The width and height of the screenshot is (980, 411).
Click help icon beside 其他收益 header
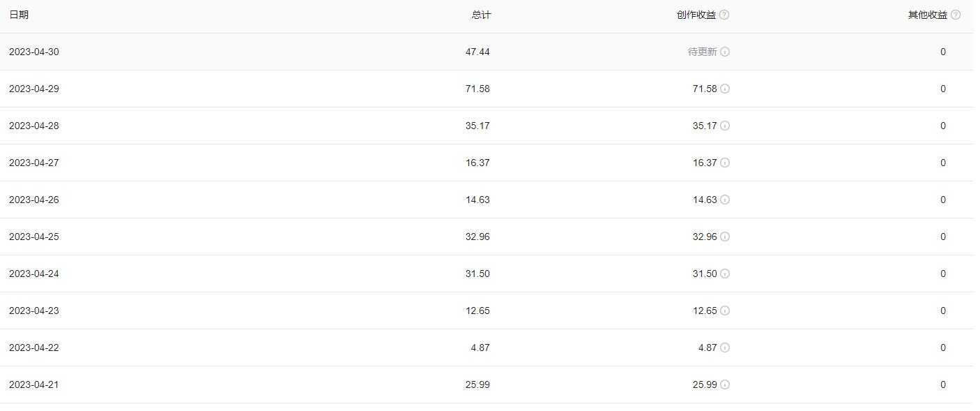tap(956, 15)
